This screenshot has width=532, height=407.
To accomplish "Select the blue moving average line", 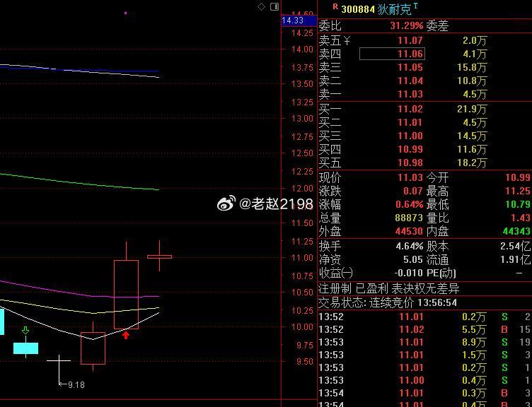I will (x=80, y=69).
